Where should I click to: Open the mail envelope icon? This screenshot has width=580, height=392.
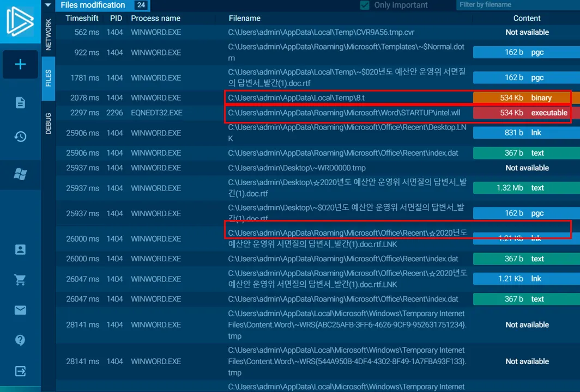tap(20, 310)
